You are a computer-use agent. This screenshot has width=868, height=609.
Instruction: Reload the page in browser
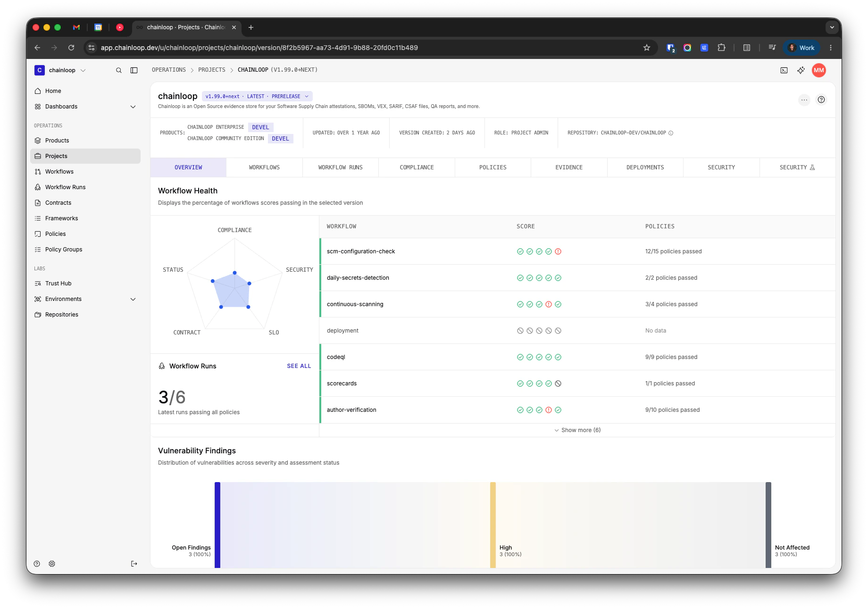pos(71,48)
